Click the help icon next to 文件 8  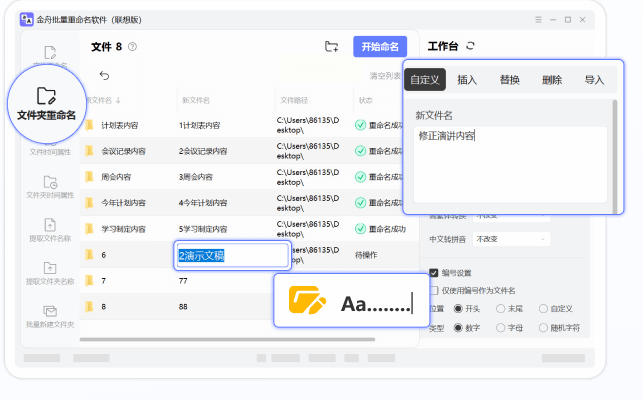point(133,47)
